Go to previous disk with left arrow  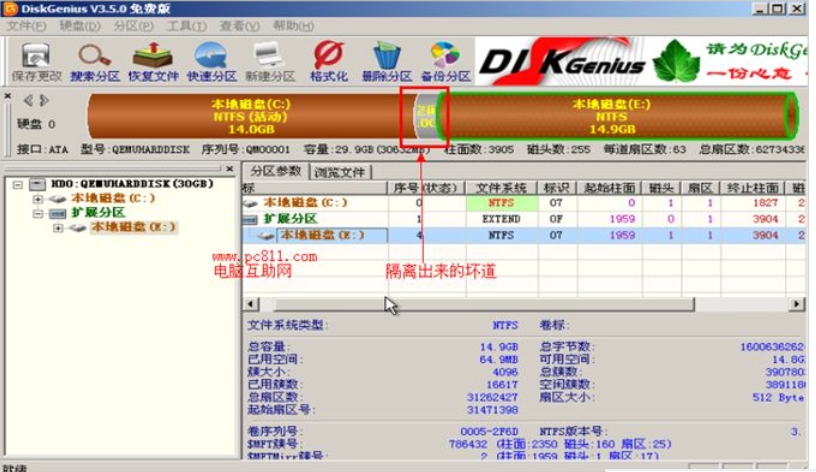tap(28, 100)
